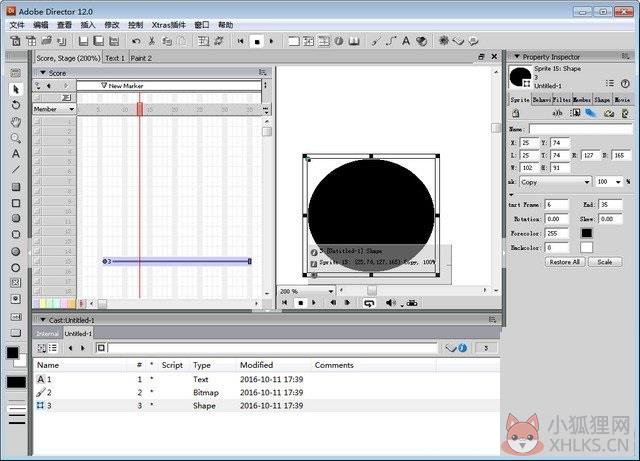
Task: Select the Bitmap cast member row 2
Action: pos(267,392)
